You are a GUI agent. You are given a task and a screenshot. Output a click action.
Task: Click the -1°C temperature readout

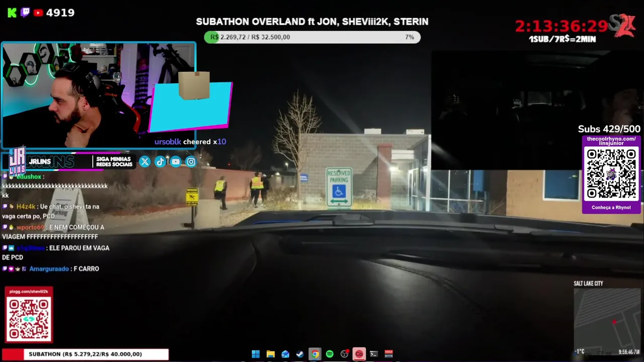tap(580, 351)
